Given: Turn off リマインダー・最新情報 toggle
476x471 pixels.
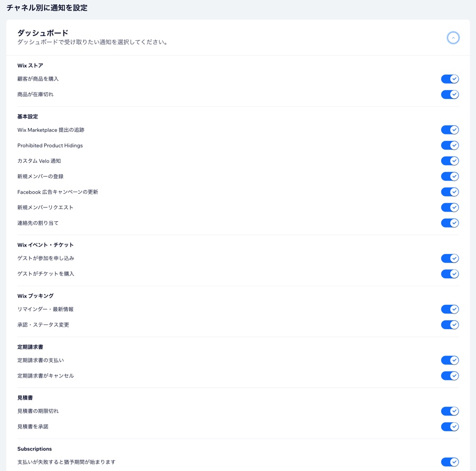Looking at the screenshot, I should 450,310.
